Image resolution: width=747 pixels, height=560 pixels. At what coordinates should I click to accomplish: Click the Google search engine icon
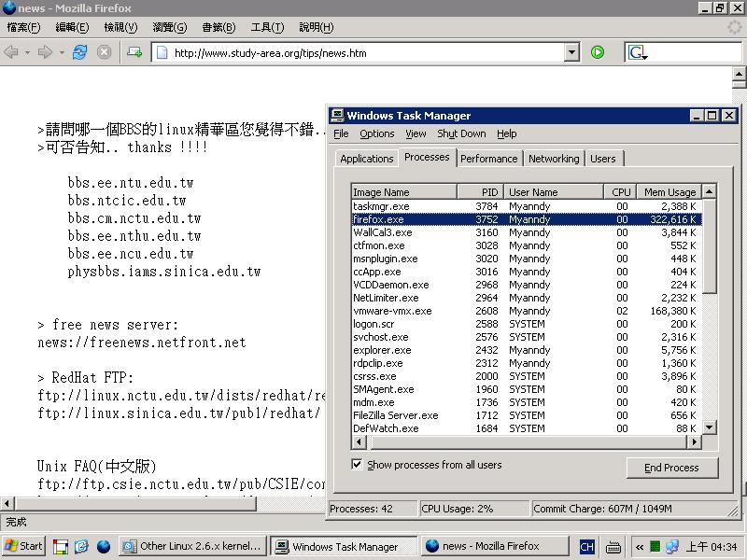(x=637, y=53)
